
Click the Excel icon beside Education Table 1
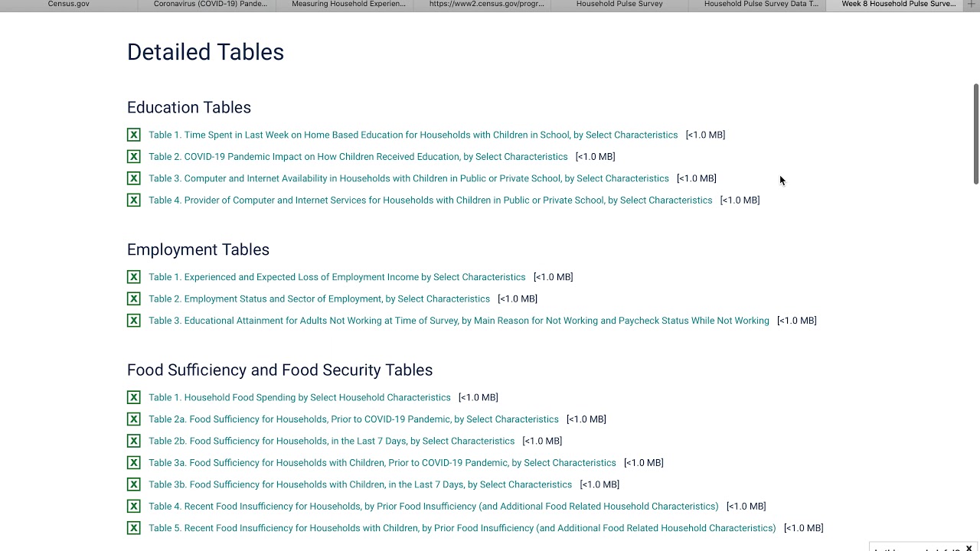click(133, 135)
